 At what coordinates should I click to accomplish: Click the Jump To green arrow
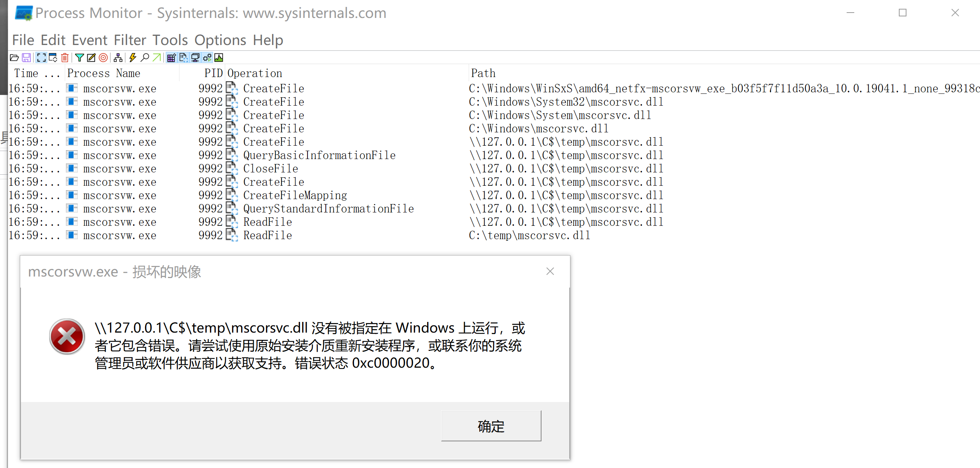coord(156,58)
